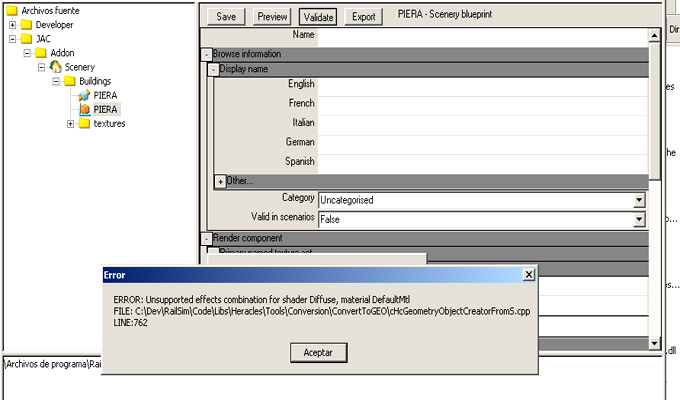Click the textures folder icon
The height and width of the screenshot is (400, 680).
tap(85, 123)
